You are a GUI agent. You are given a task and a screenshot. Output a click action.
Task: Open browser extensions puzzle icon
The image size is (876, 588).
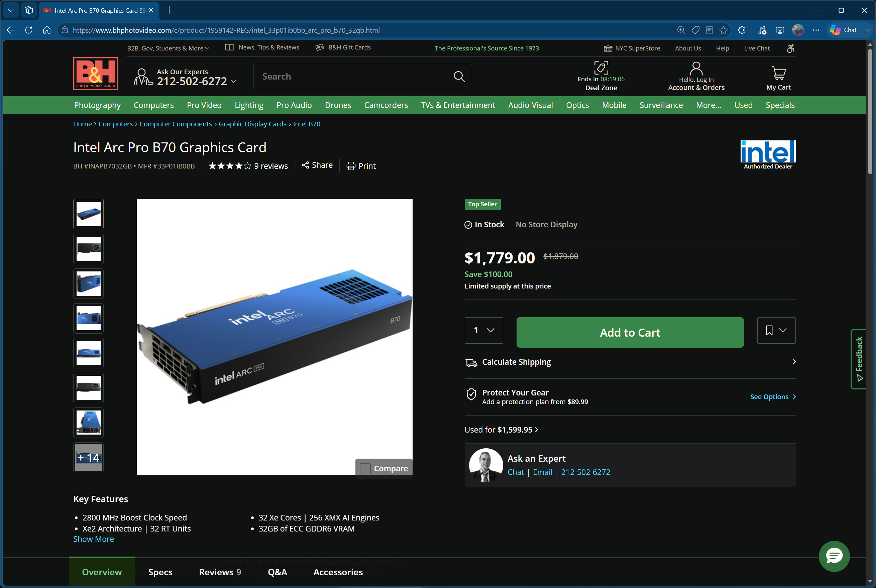(741, 30)
